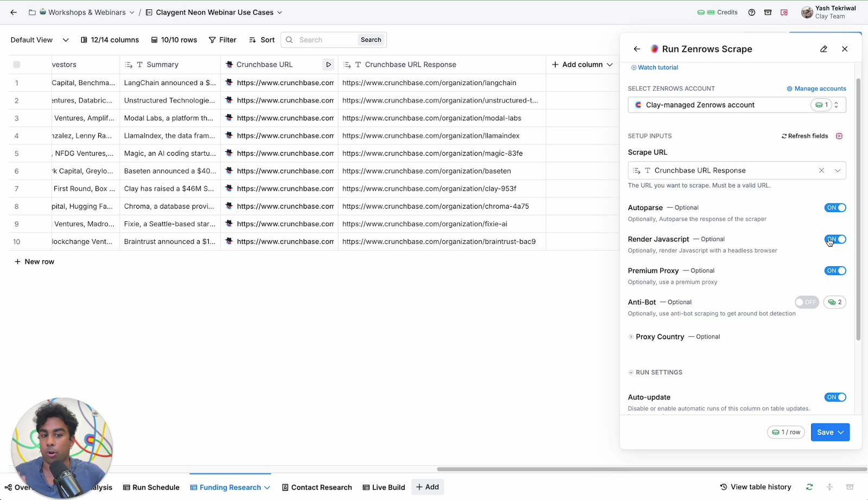Viewport: 868px width, 500px height.
Task: Click the horizontal table scrollbar
Action: point(651,469)
